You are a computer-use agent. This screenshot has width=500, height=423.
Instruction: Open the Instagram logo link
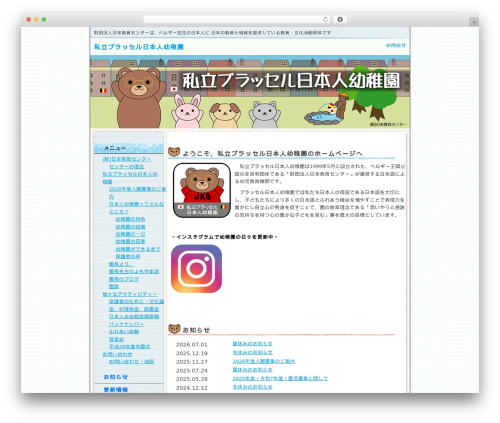pos(196,269)
